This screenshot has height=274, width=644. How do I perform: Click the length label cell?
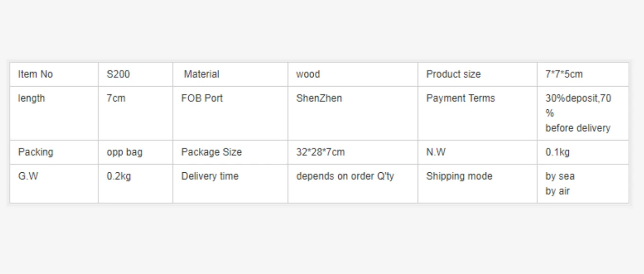(x=54, y=113)
